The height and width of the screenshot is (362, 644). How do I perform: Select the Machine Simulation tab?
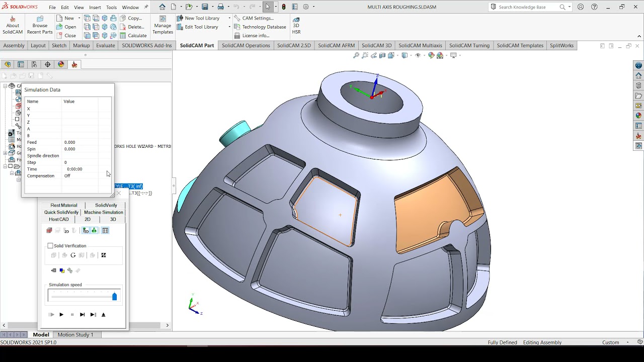click(103, 212)
